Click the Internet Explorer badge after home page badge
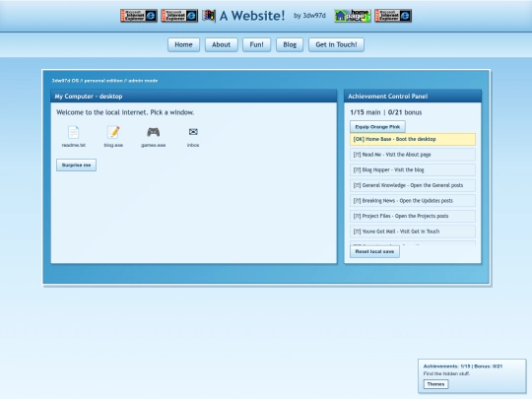Screen dimensions: 532x399 tap(393, 16)
